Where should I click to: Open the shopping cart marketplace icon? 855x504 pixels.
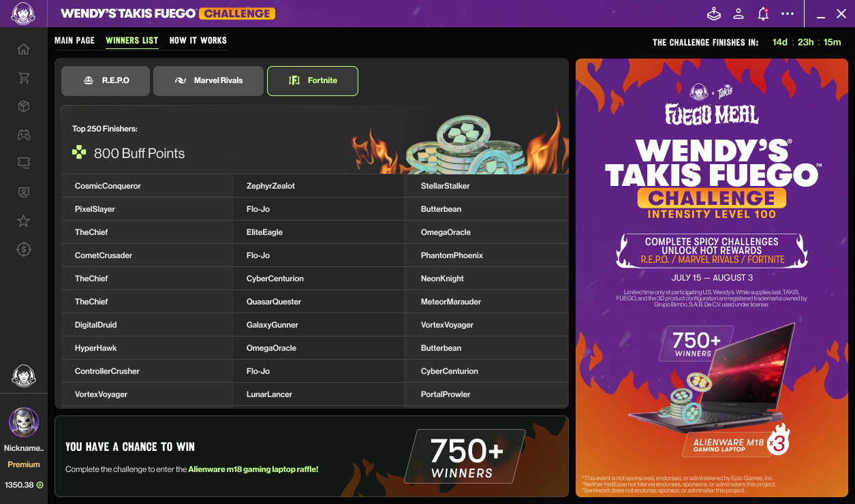[x=24, y=78]
